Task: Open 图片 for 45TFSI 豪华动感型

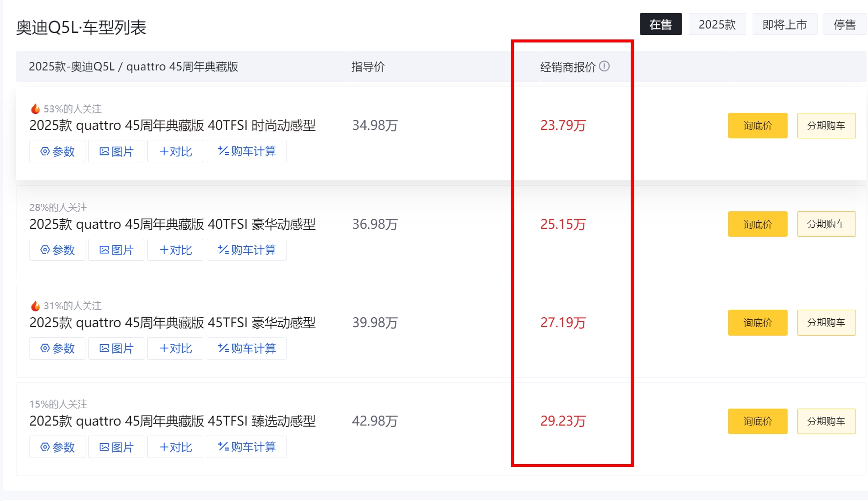Action: click(116, 348)
